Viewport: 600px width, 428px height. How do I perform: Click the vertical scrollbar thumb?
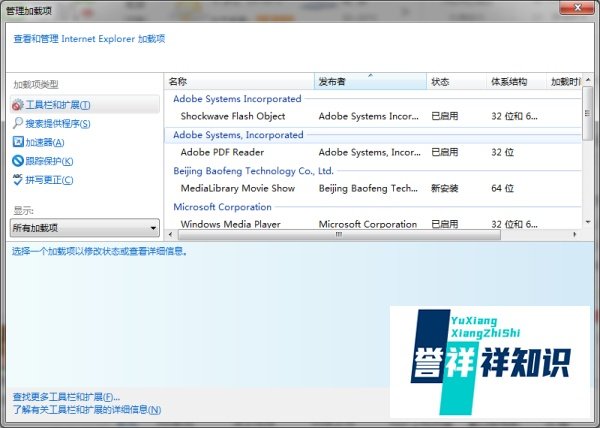coord(588,113)
